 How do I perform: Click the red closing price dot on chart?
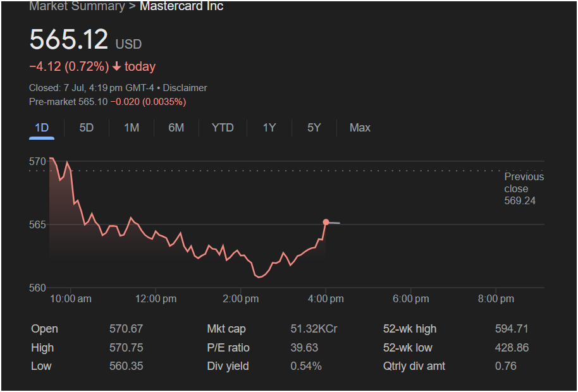(x=326, y=222)
